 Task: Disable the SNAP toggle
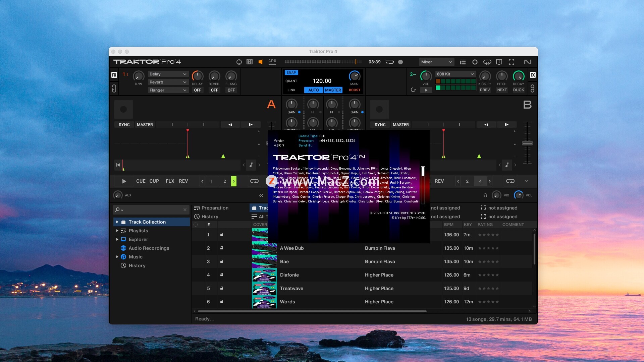pyautogui.click(x=291, y=72)
